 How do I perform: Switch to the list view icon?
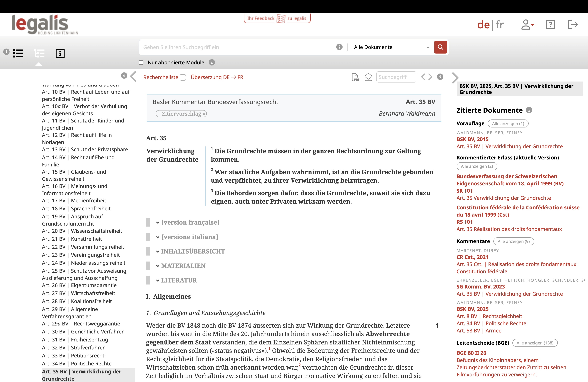click(x=18, y=53)
